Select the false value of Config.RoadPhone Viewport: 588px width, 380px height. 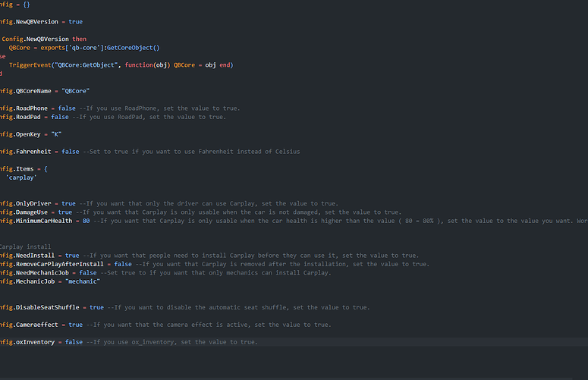(x=67, y=108)
